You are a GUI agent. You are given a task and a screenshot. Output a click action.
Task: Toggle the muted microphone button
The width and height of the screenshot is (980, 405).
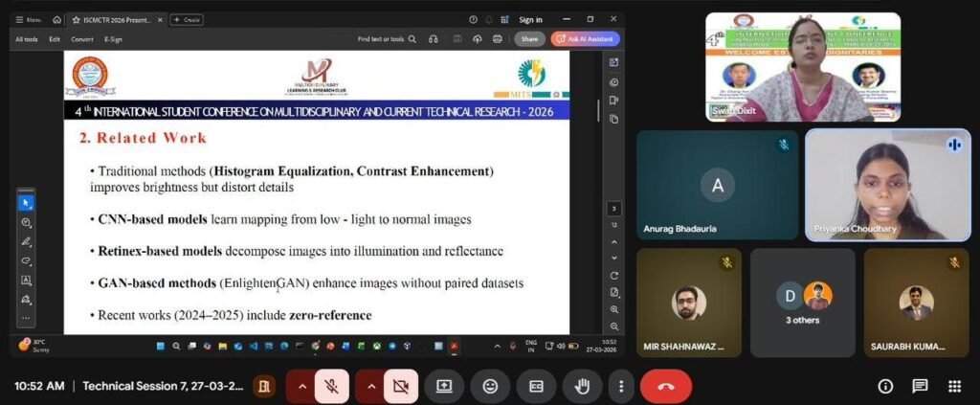pos(332,386)
